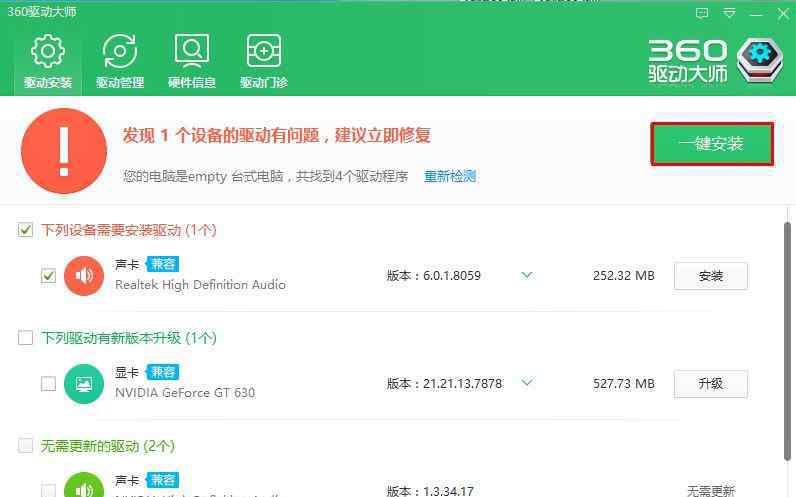Click the 无需更新的驱动 (2个) heading
Viewport: 796px width, 497px height.
point(108,446)
